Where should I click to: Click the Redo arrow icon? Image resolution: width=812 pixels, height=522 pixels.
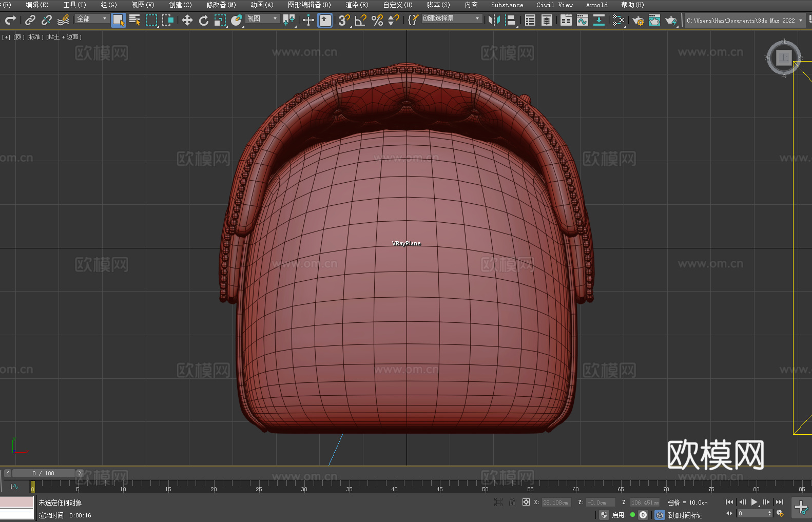click(10, 20)
